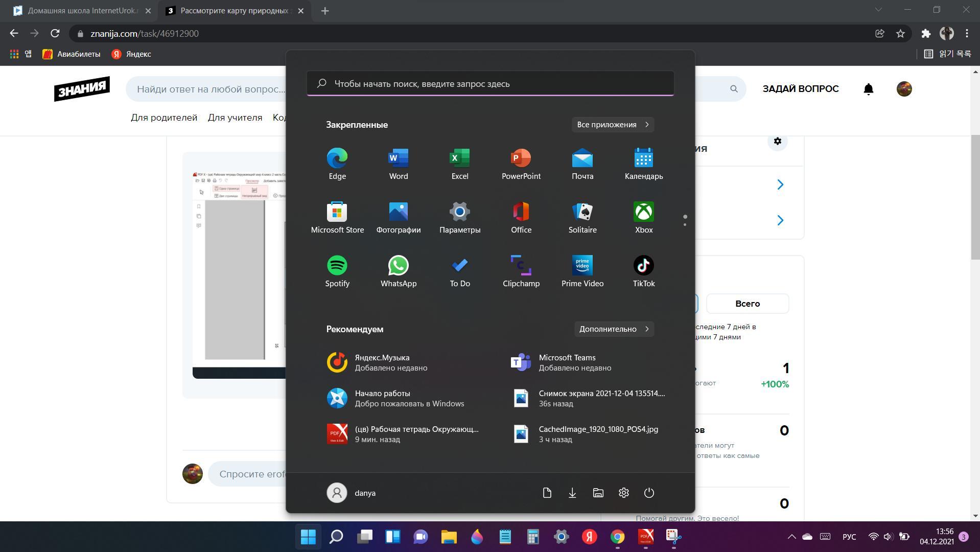The width and height of the screenshot is (980, 552).
Task: Click ЗАДАЙ ВОПРОС on Znanija
Action: click(x=801, y=89)
